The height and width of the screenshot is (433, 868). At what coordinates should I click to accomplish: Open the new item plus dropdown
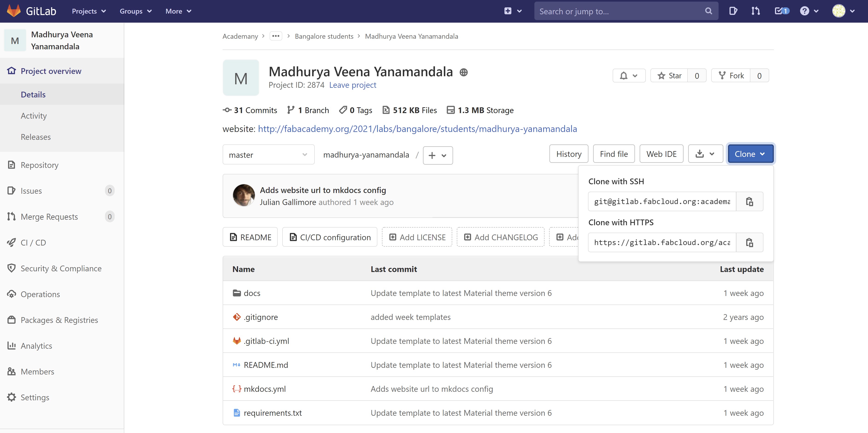pyautogui.click(x=513, y=11)
